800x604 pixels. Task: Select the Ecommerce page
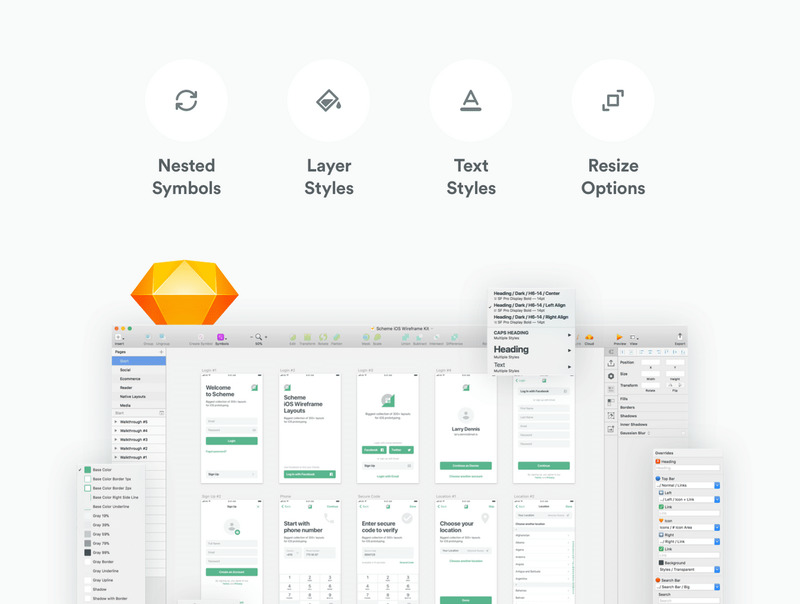point(139,379)
